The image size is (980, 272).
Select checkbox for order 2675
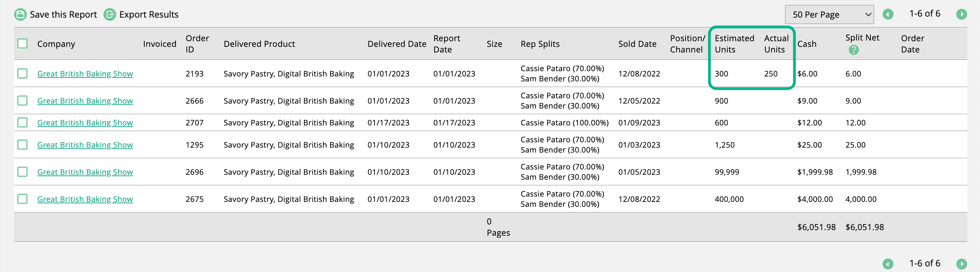[x=23, y=199]
